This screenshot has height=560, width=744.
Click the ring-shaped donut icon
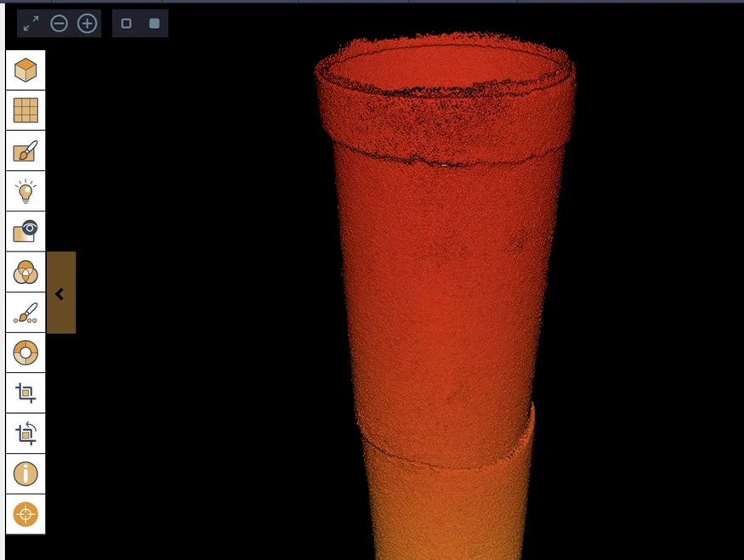point(26,353)
